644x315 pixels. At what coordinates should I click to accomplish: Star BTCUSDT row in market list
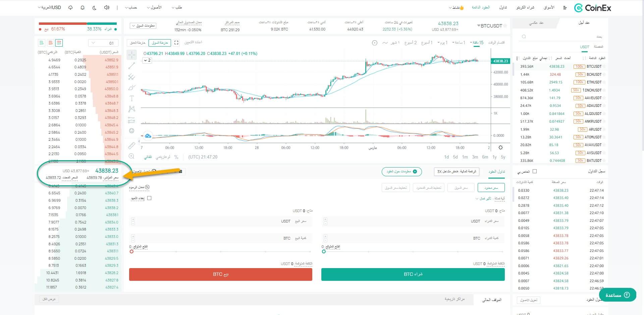[x=605, y=66]
